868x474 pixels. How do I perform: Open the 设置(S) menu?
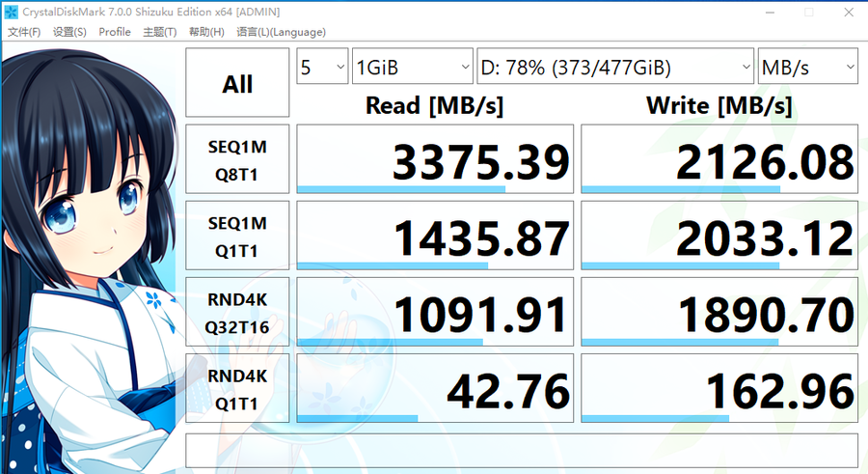pos(69,32)
